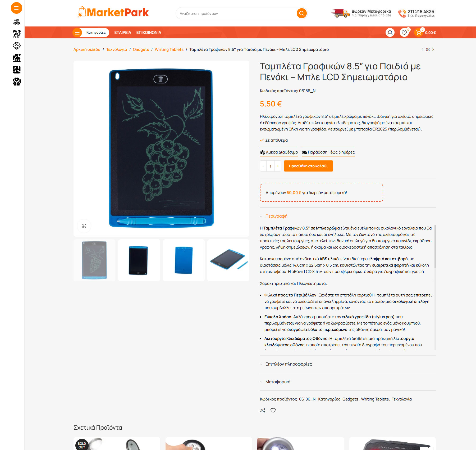Add product to wishlist heart below categories

(273, 410)
